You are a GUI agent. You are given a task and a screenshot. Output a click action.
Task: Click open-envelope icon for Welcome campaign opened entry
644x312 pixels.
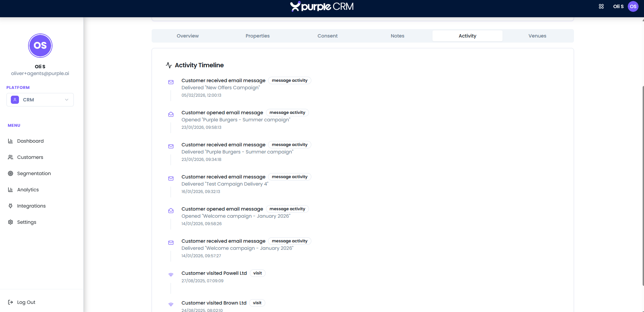point(171,211)
